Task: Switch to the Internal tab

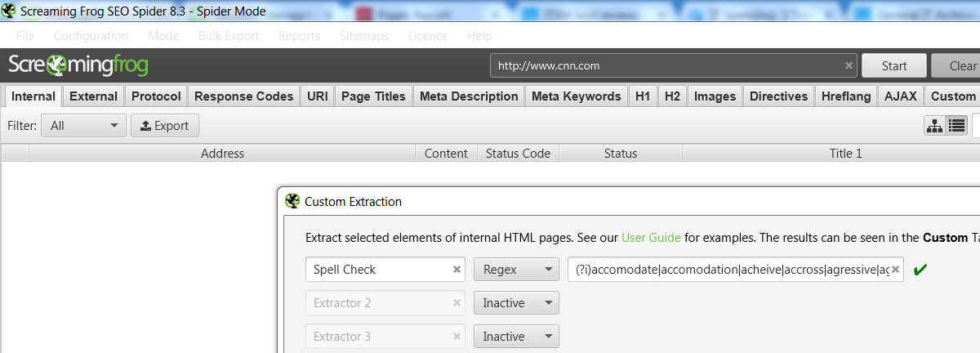Action: pos(33,96)
